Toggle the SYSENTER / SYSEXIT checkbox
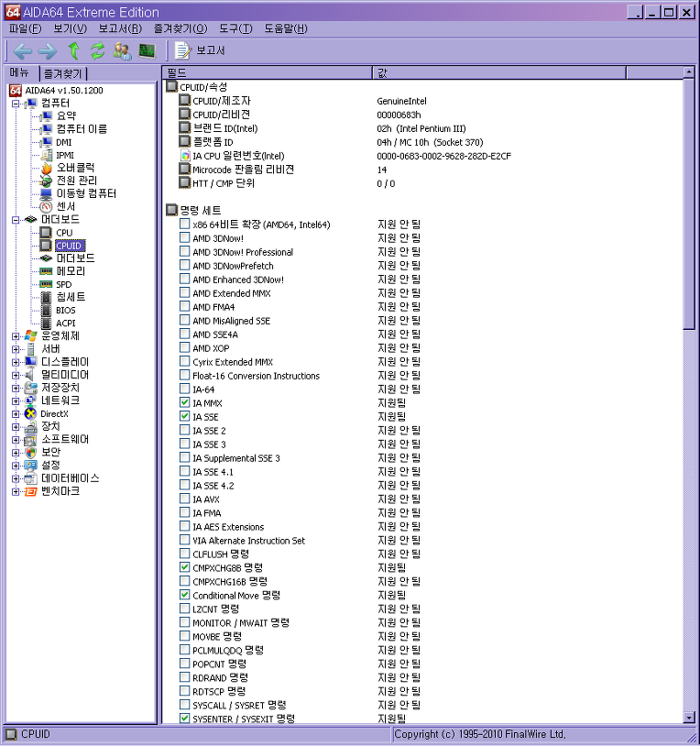This screenshot has height=746, width=700. tap(185, 719)
